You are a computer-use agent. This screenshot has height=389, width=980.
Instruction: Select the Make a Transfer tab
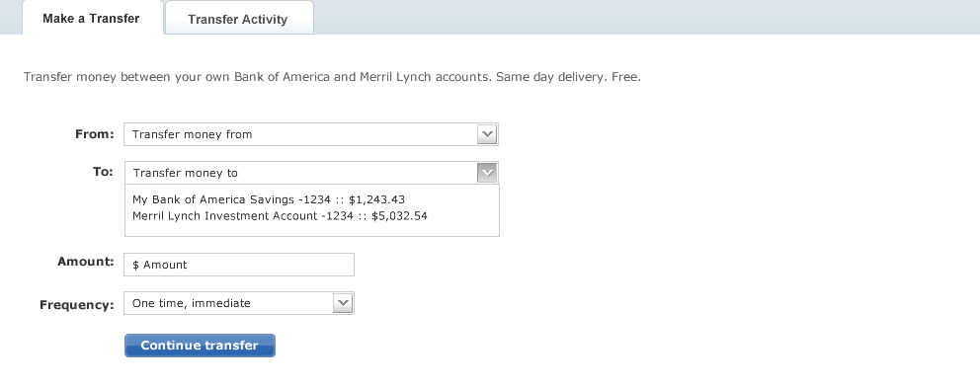[92, 18]
